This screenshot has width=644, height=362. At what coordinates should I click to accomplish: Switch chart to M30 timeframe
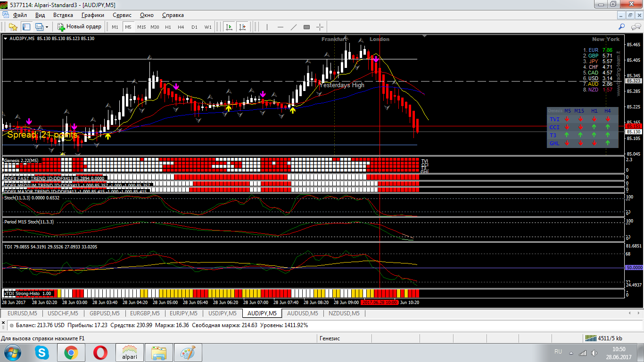[x=155, y=27]
